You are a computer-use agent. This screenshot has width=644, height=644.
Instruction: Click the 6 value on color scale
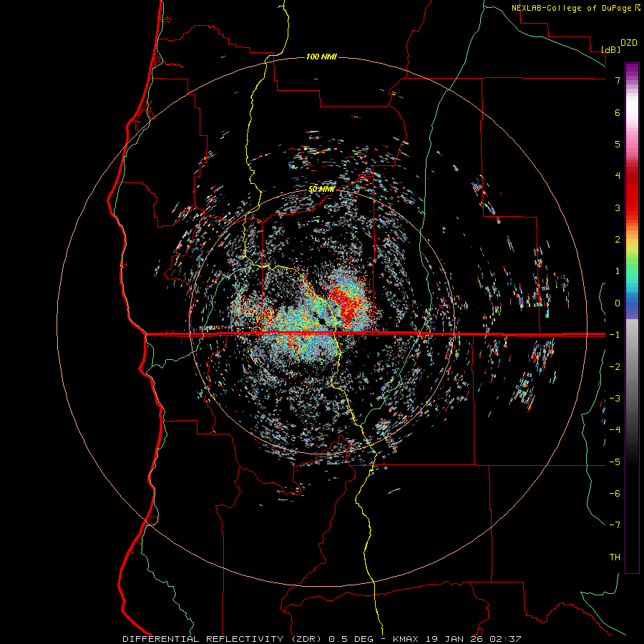[618, 112]
